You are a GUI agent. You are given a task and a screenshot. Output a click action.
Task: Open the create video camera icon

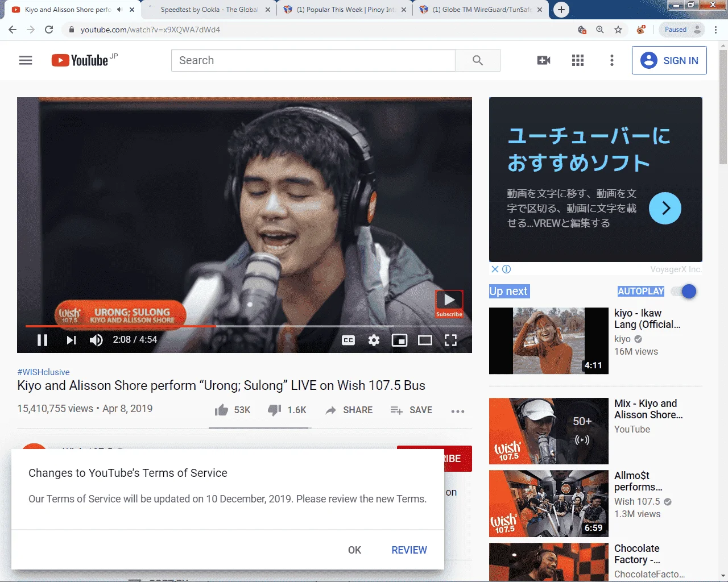pos(544,60)
